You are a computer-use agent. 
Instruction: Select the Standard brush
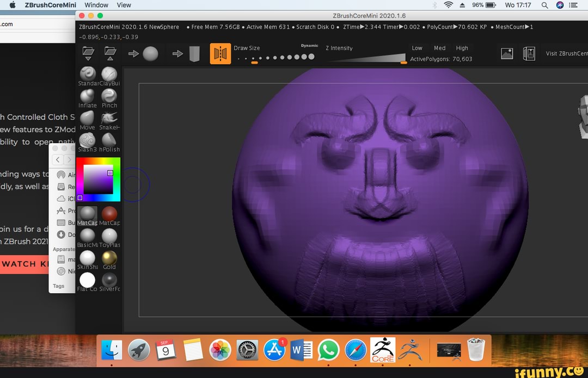pos(87,75)
